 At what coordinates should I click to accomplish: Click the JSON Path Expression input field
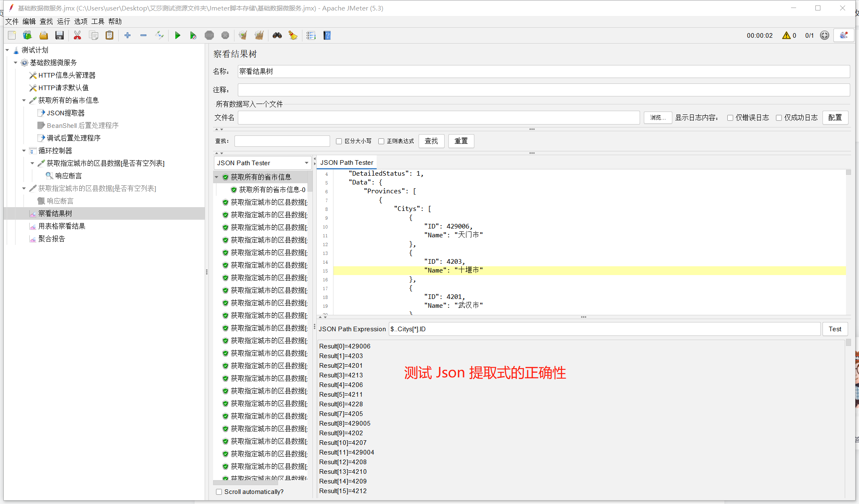pyautogui.click(x=604, y=329)
